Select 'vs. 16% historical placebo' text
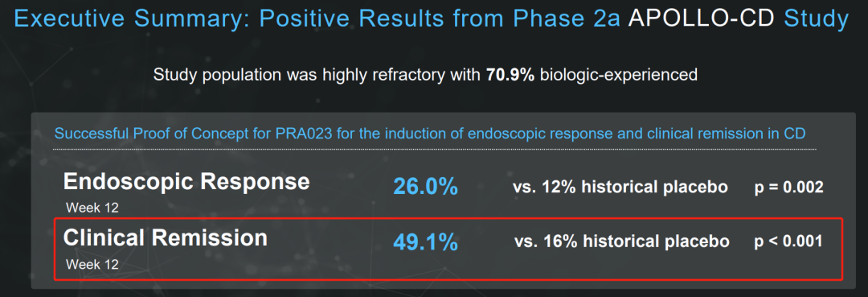 (621, 241)
